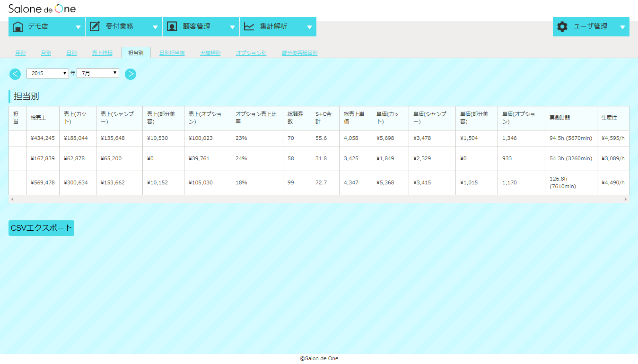Open the 年別 tab

tap(20, 53)
